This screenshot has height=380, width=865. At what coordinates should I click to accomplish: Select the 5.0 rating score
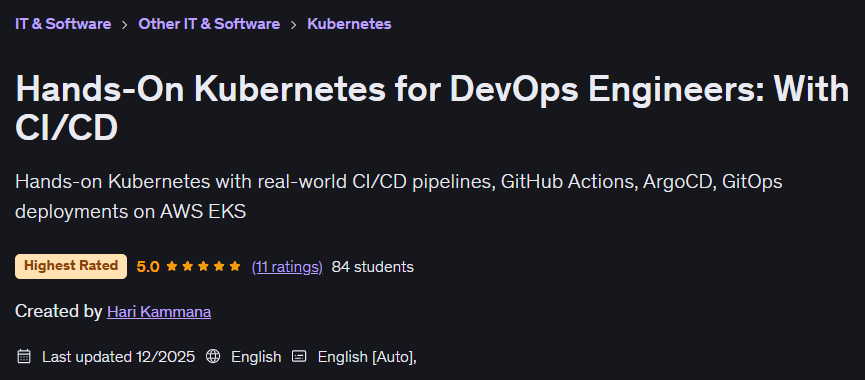click(148, 267)
